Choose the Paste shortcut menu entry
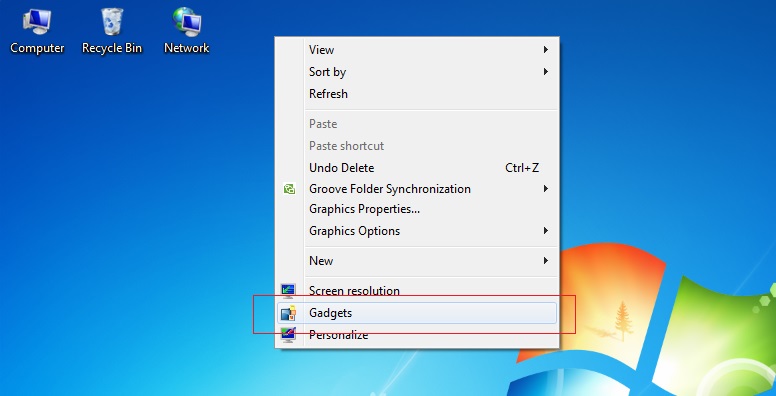 point(417,146)
